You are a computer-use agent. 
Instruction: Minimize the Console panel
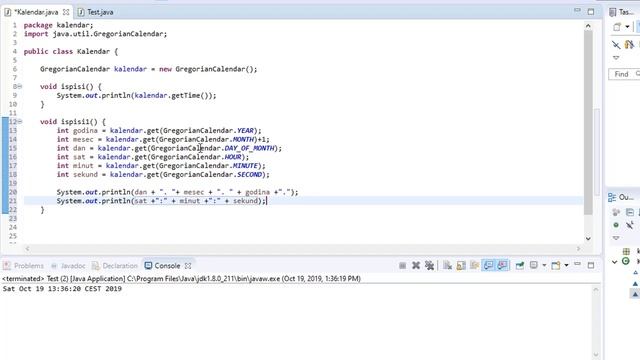[x=577, y=264]
